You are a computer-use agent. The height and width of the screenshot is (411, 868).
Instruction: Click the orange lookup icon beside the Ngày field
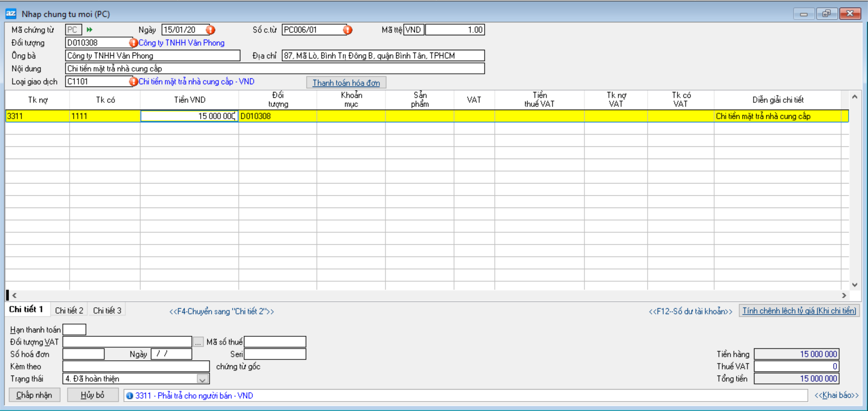pos(211,30)
